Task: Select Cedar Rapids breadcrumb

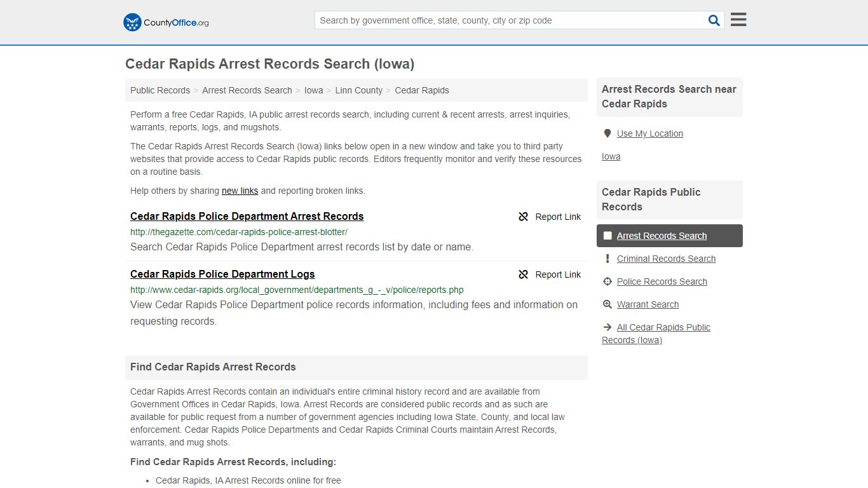Action: (x=422, y=90)
